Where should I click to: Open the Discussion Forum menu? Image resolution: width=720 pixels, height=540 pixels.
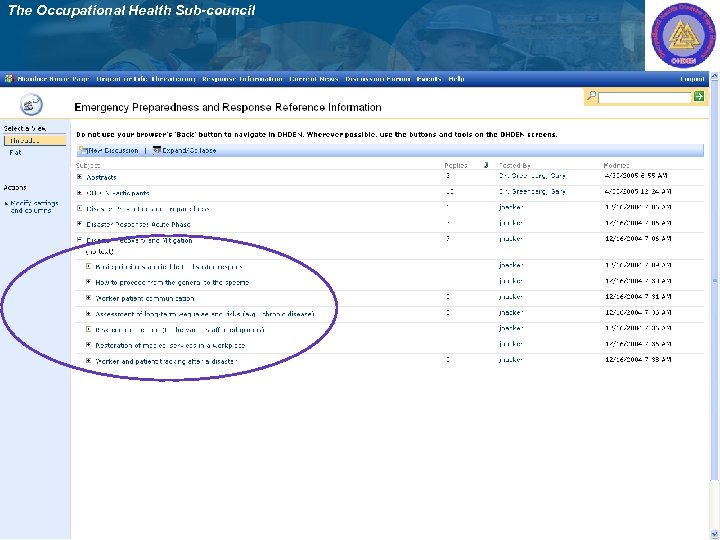tap(377, 79)
